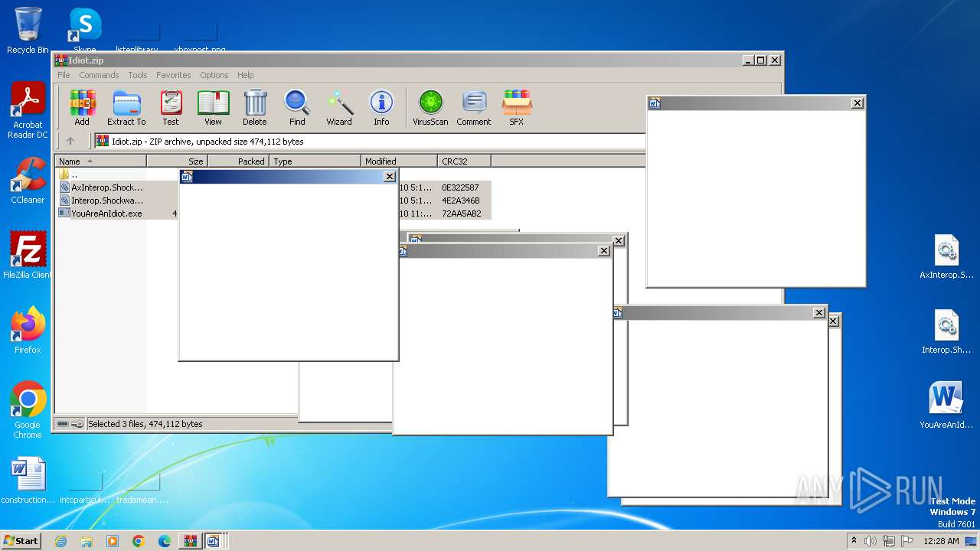980x551 pixels.
Task: Click CRC value 4E2A346B
Action: 460,201
